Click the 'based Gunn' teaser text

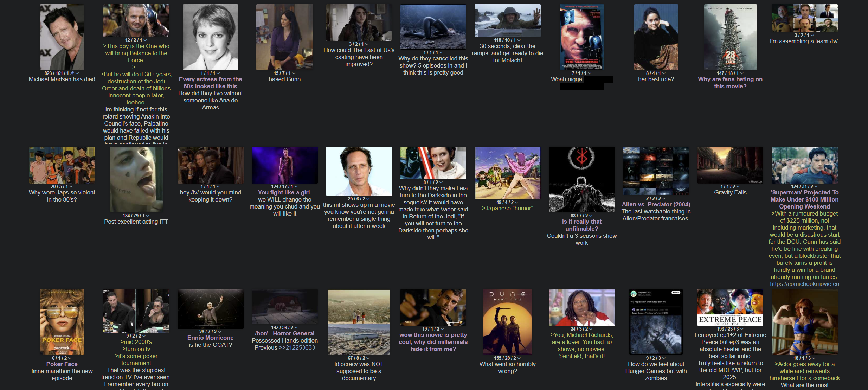tap(285, 79)
